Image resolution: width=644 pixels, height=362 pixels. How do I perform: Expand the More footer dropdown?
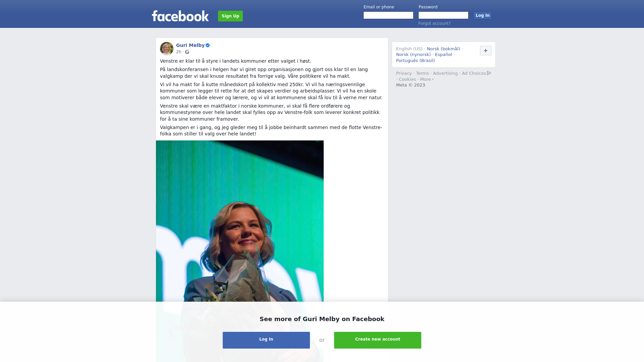(427, 79)
